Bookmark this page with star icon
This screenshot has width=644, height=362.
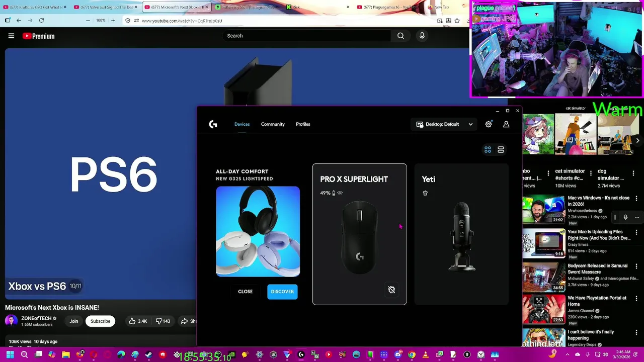click(457, 21)
